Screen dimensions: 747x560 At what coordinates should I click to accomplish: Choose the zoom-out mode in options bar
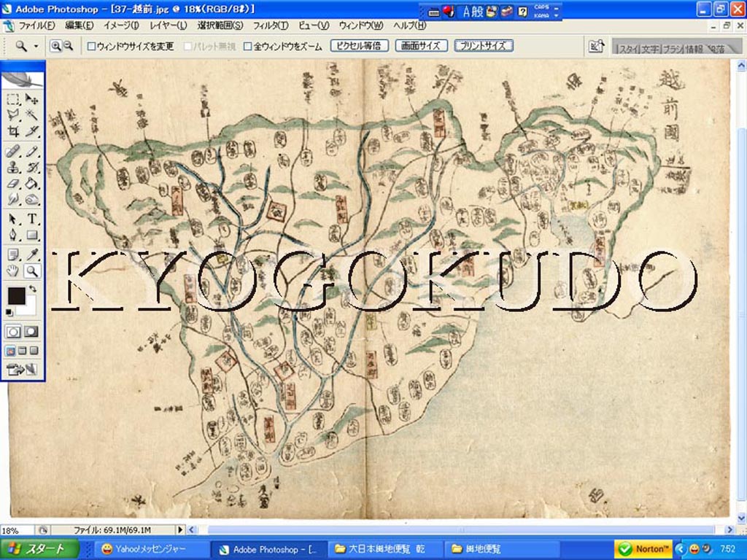tap(68, 46)
